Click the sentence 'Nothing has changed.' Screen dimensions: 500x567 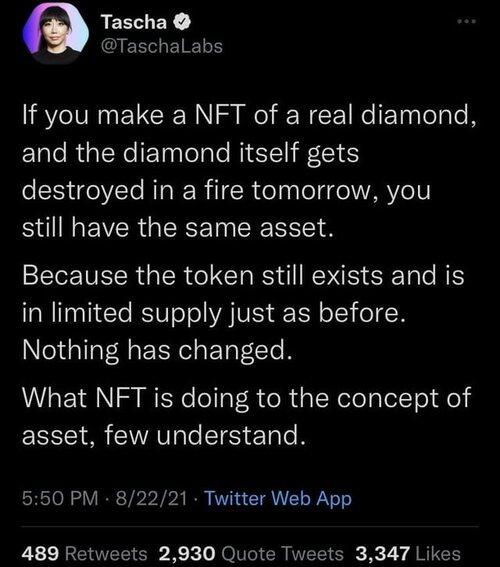(x=157, y=351)
